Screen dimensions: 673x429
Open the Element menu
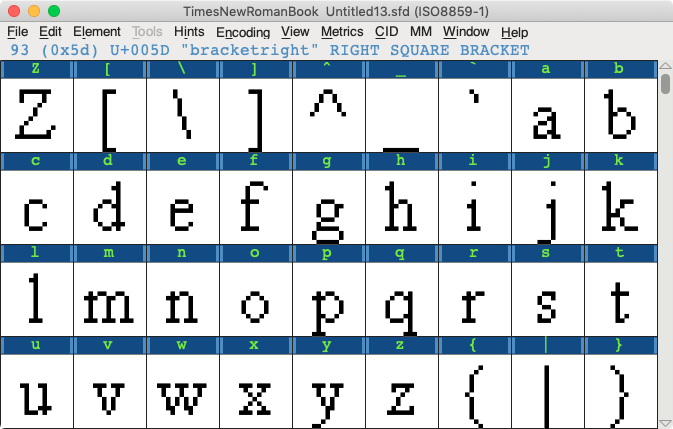tap(97, 32)
